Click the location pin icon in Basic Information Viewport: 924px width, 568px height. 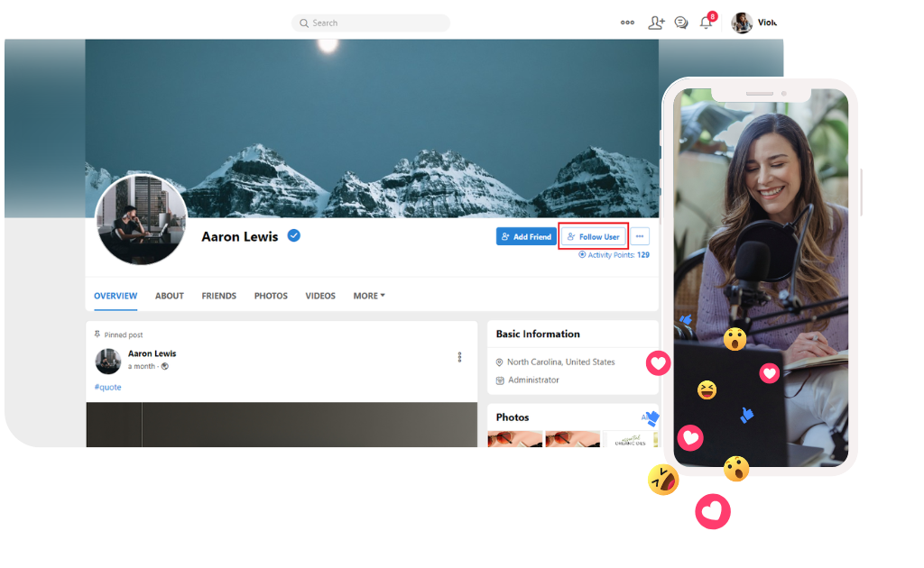500,361
